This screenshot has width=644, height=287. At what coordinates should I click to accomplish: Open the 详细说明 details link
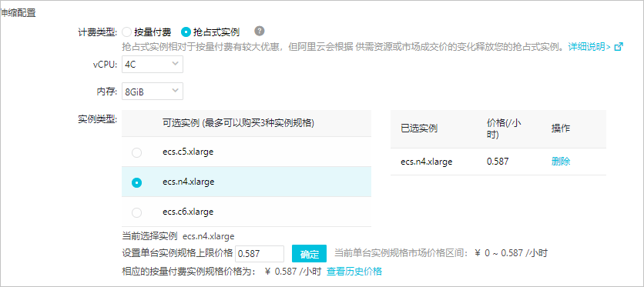tap(589, 46)
